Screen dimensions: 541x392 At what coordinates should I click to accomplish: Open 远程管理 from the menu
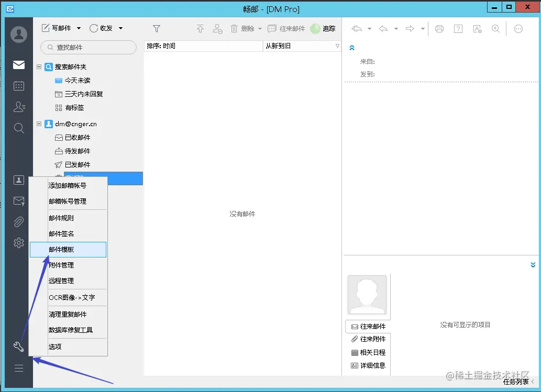(x=68, y=281)
